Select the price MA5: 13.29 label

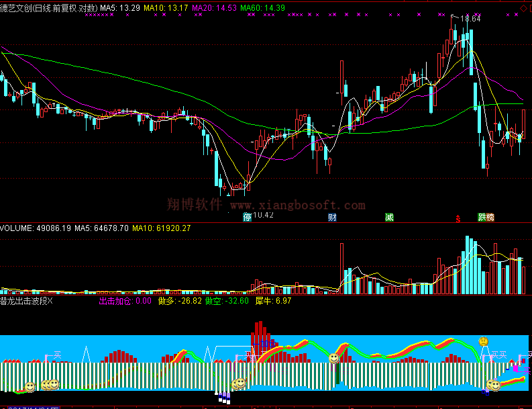(120, 8)
